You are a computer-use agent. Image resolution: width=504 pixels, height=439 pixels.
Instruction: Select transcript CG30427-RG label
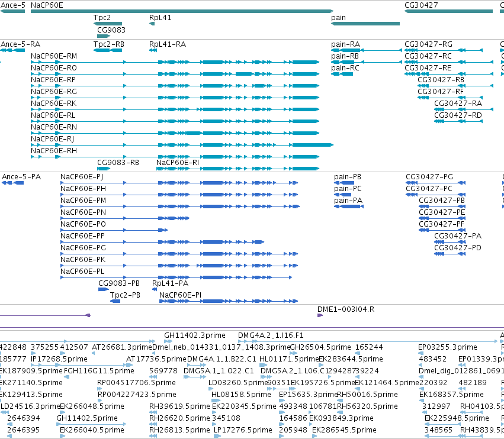428,44
